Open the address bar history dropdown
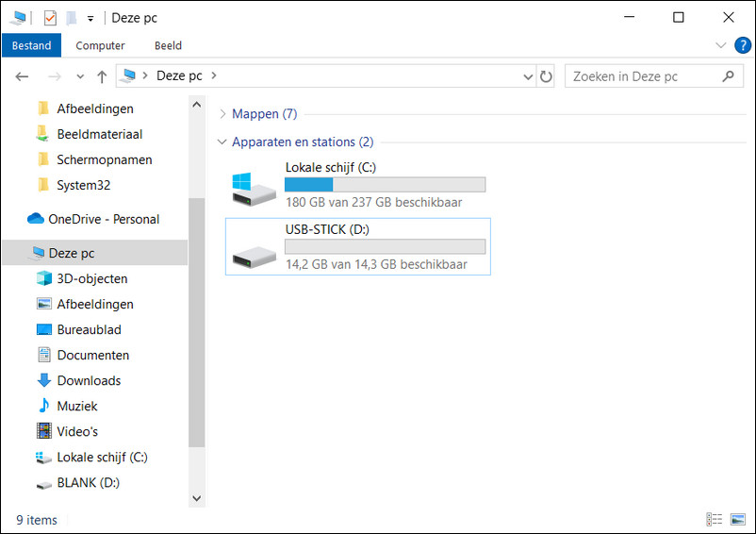 pyautogui.click(x=527, y=76)
